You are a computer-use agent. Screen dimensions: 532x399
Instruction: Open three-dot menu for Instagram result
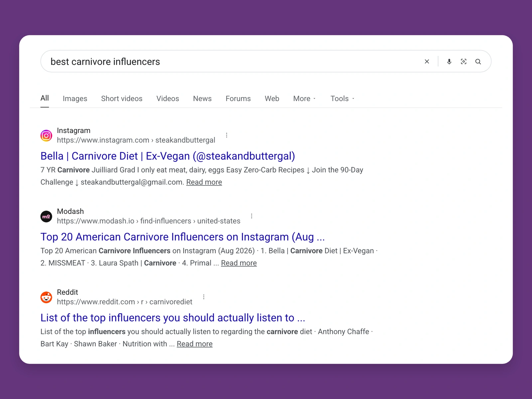pos(227,135)
